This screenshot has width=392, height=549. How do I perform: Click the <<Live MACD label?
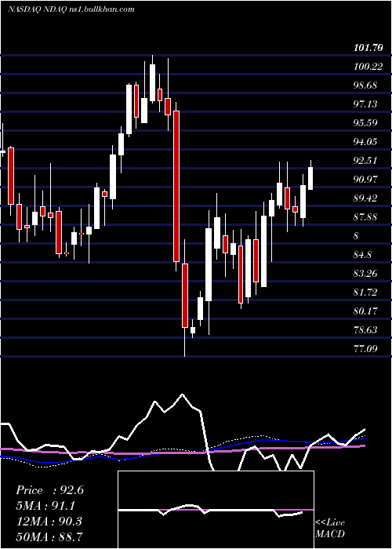click(330, 529)
